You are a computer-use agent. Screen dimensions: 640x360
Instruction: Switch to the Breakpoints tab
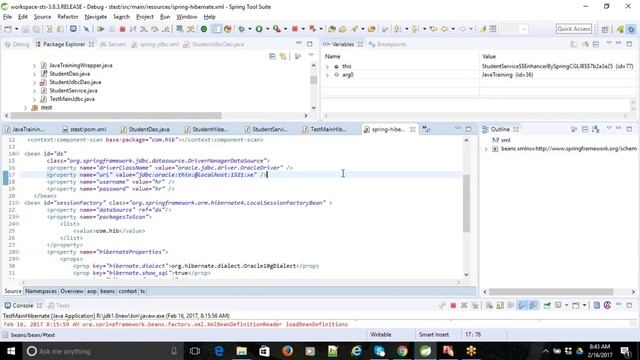tap(387, 44)
